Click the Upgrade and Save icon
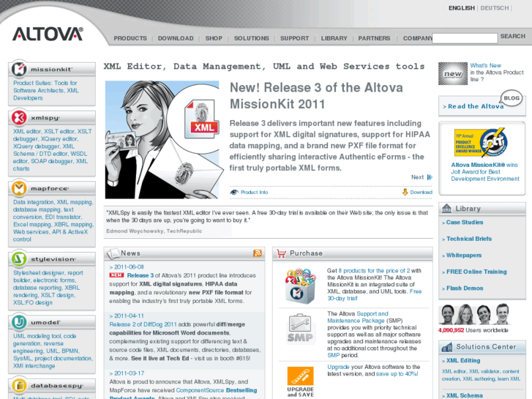Screen dimensions: 532x399 pos(300,381)
